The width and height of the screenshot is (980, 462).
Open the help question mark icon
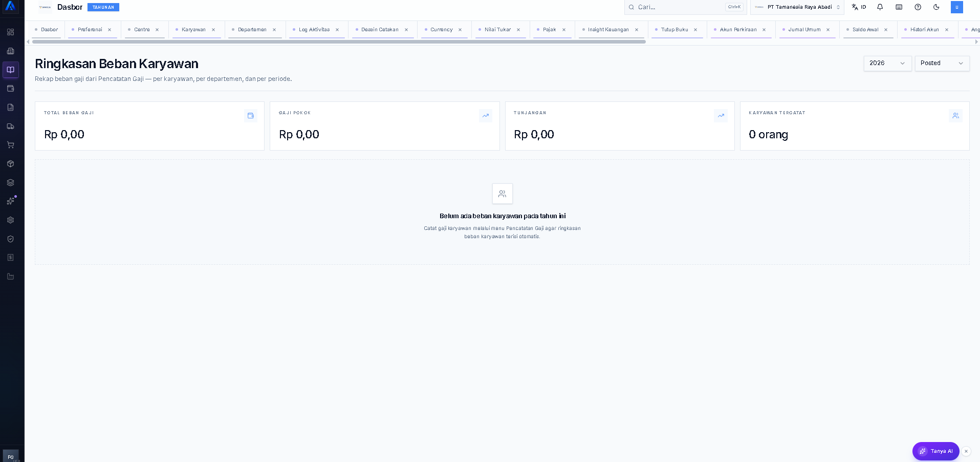(918, 7)
